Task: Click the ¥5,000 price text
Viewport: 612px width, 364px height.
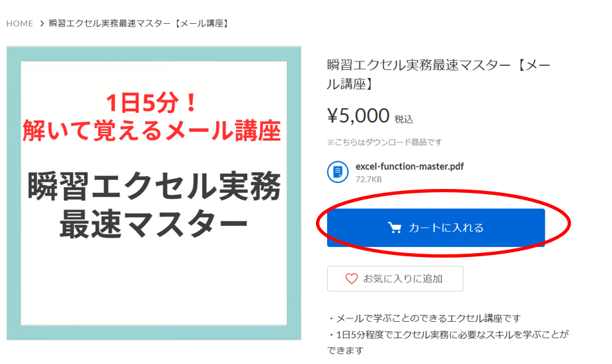Action: pyautogui.click(x=358, y=116)
